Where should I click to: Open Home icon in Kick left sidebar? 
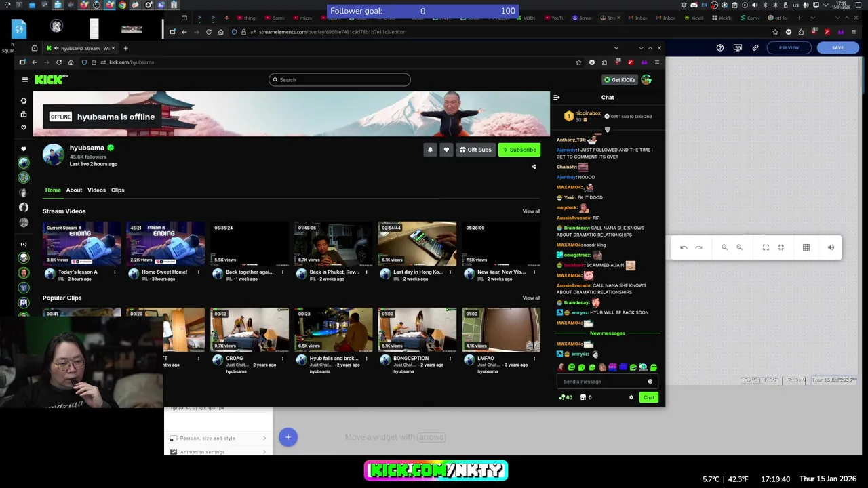(x=24, y=100)
